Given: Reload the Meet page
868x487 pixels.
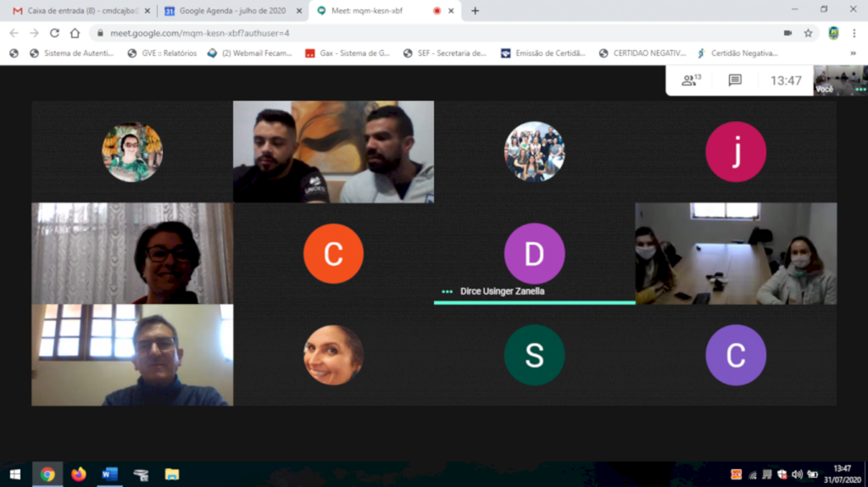Looking at the screenshot, I should pos(54,33).
